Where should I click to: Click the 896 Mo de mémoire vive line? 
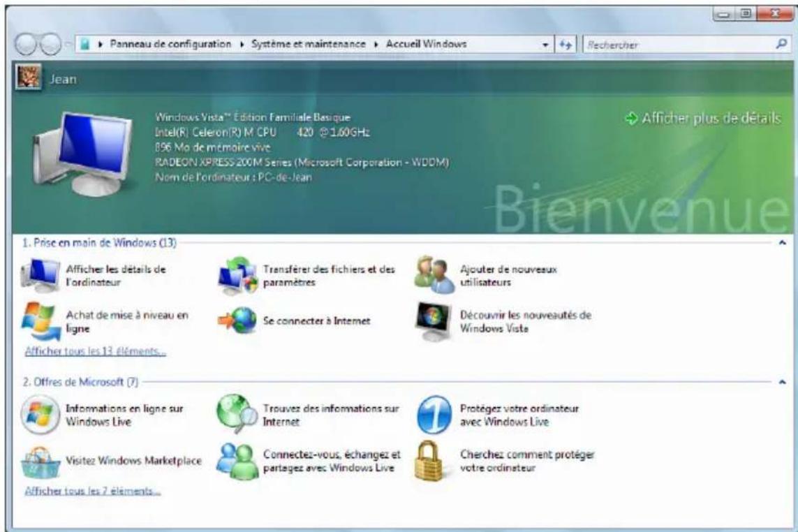point(213,147)
